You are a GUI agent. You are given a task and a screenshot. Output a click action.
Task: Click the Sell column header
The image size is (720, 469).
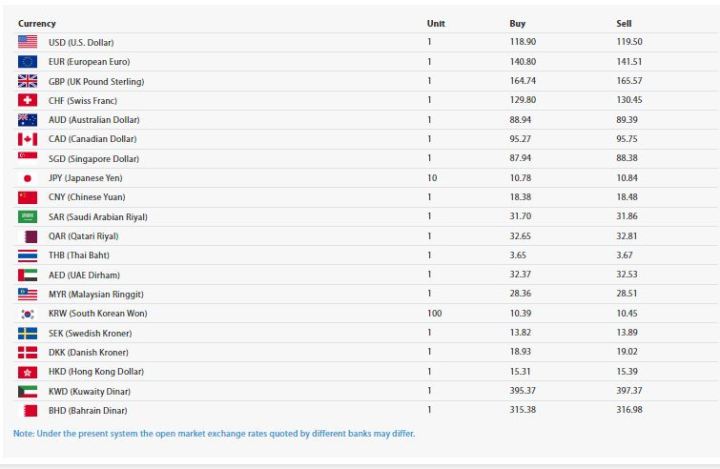[x=624, y=23]
